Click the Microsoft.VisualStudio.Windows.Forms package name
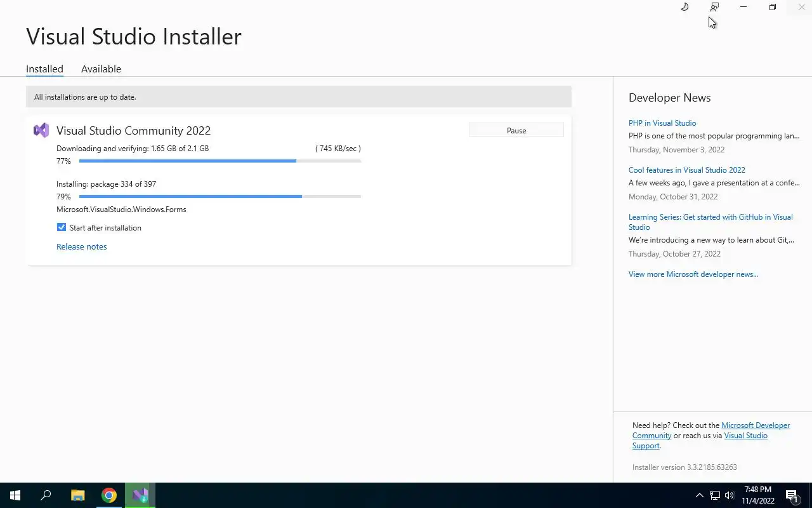The image size is (812, 508). pyautogui.click(x=121, y=210)
